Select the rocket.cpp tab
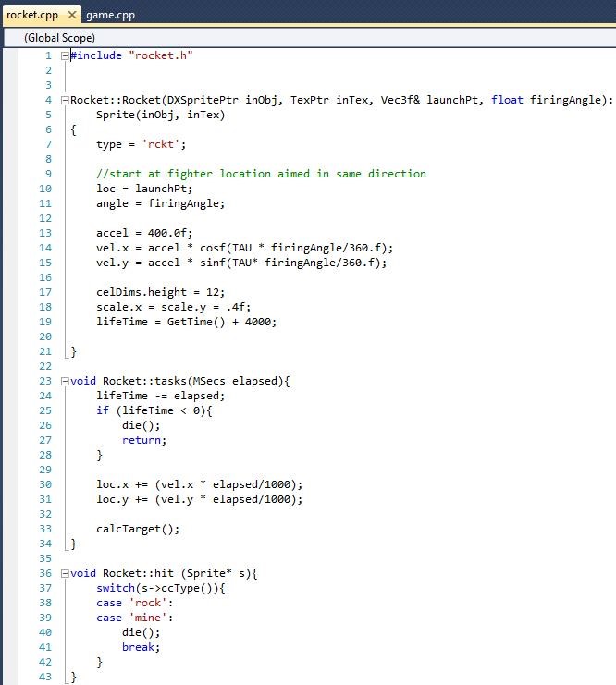Screen dimensions: 616x685 point(32,15)
